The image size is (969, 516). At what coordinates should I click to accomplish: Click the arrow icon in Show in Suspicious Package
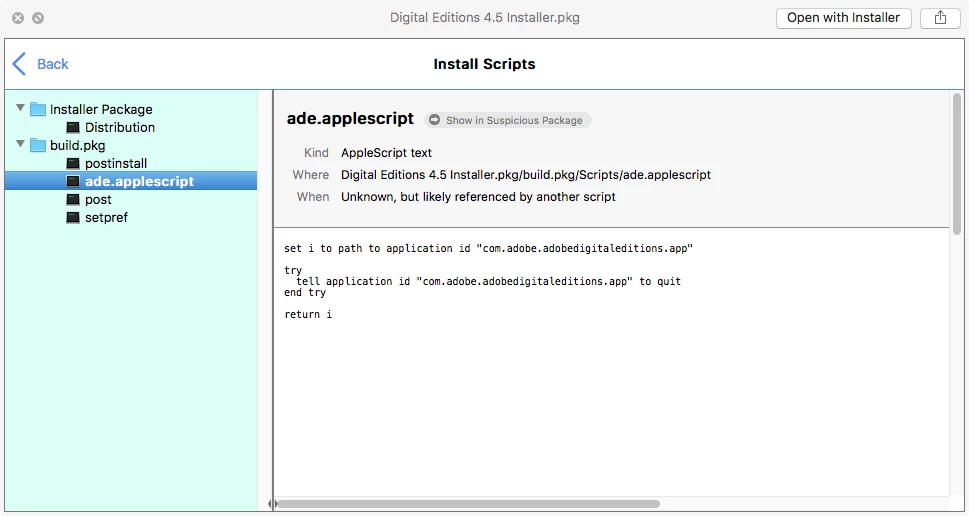click(434, 120)
